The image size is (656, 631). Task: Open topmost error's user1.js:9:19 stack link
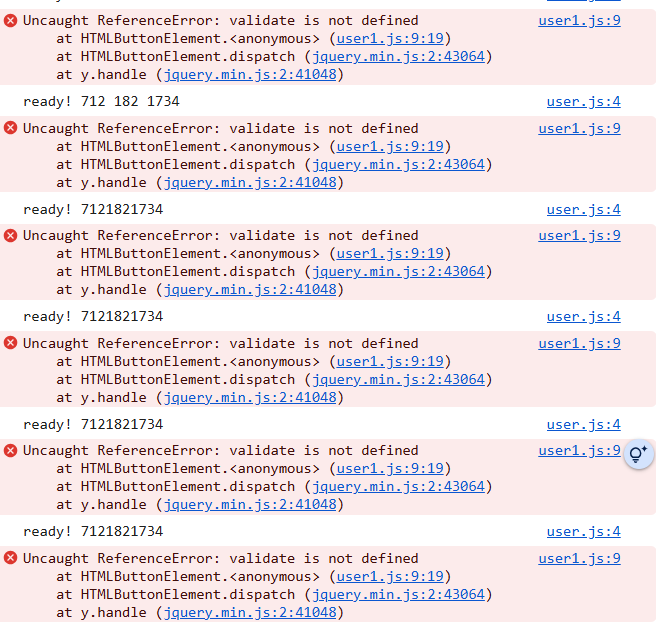pyautogui.click(x=390, y=38)
